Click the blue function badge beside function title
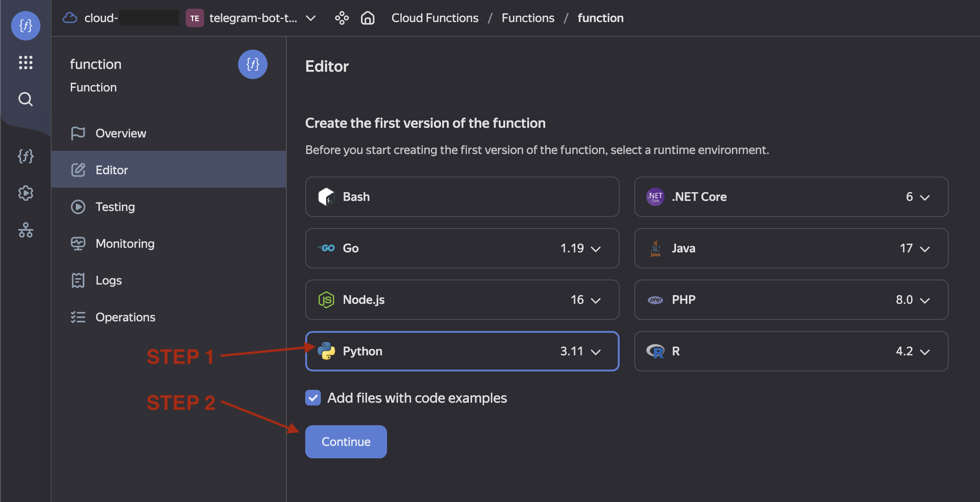The image size is (980, 502). point(252,64)
